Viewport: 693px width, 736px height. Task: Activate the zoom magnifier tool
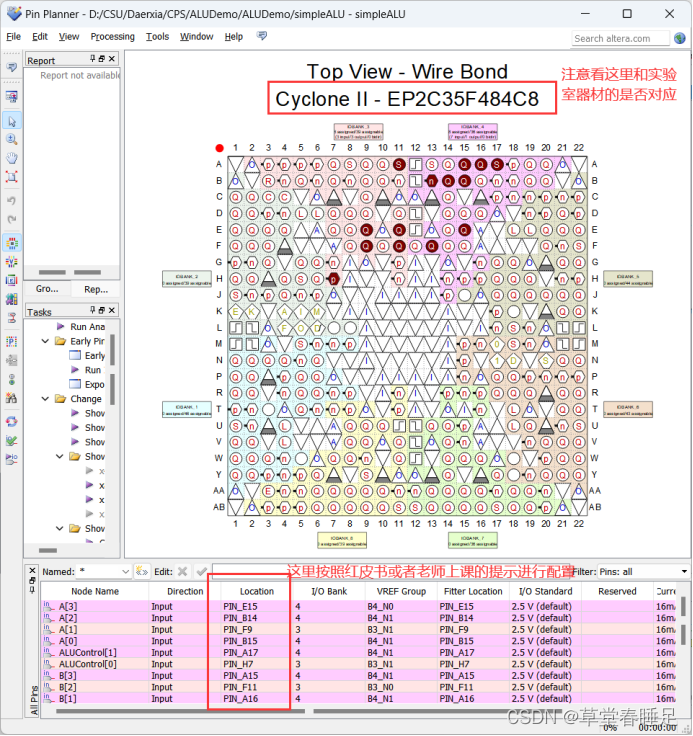coord(12,139)
